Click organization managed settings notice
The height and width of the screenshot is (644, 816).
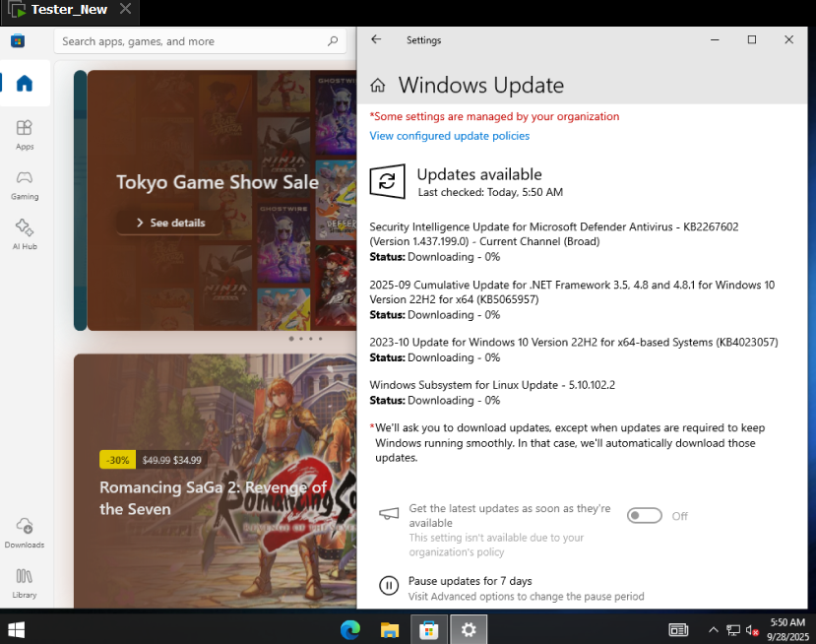pos(494,116)
